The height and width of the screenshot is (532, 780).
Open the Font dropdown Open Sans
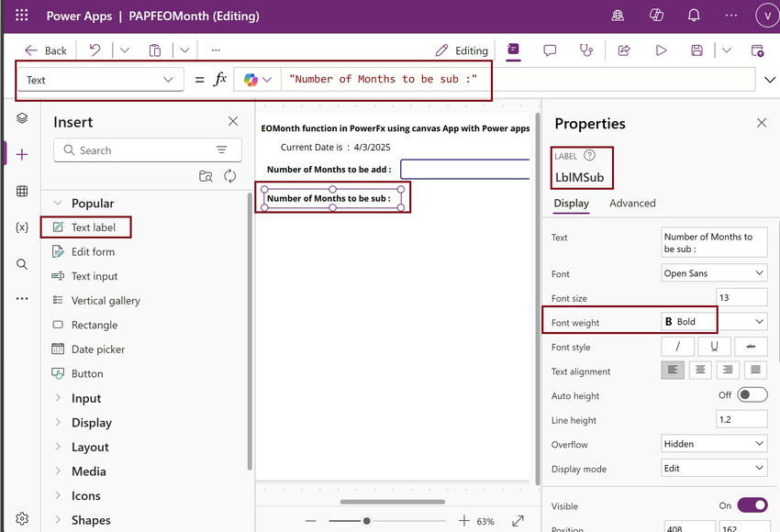pos(714,273)
